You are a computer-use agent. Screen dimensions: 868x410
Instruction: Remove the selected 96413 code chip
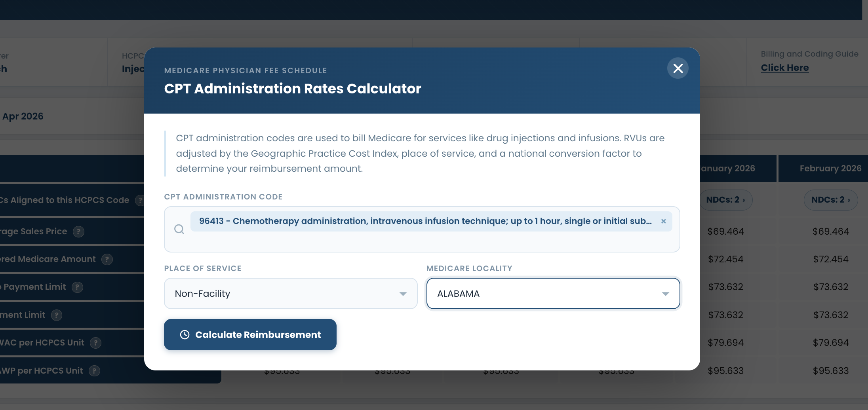coord(664,221)
